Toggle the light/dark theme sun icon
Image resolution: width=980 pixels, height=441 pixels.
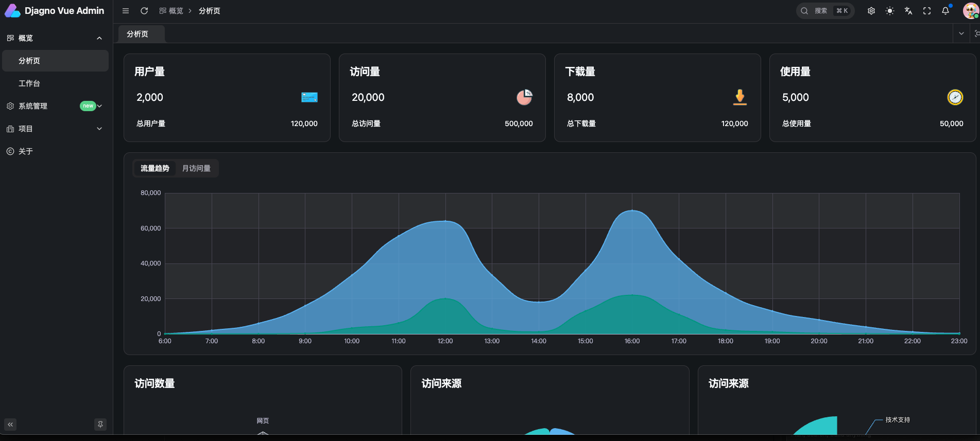(x=889, y=11)
